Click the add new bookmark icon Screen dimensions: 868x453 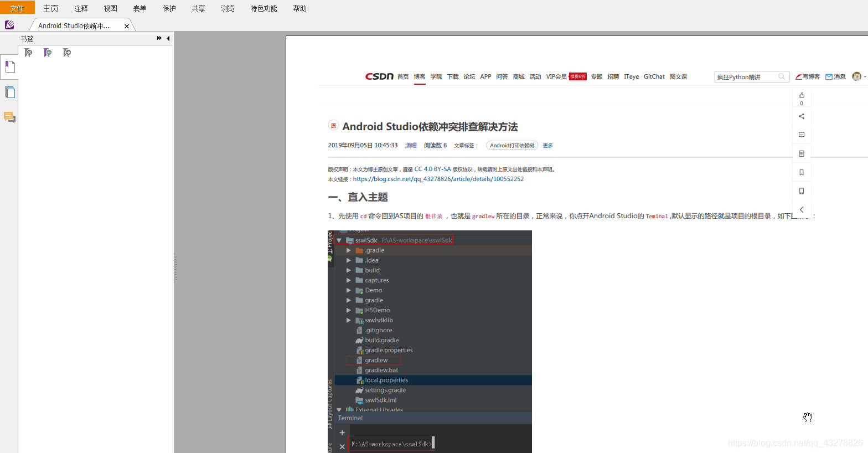pos(48,53)
